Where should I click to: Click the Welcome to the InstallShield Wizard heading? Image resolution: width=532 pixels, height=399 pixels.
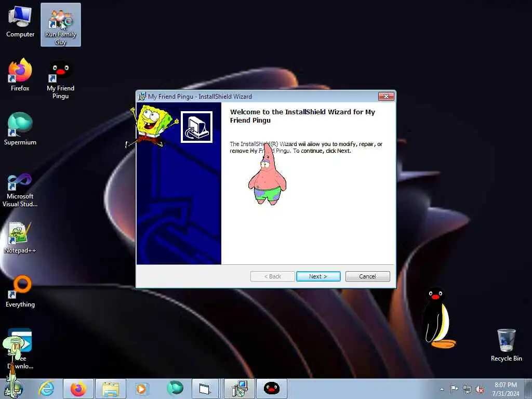coord(302,116)
